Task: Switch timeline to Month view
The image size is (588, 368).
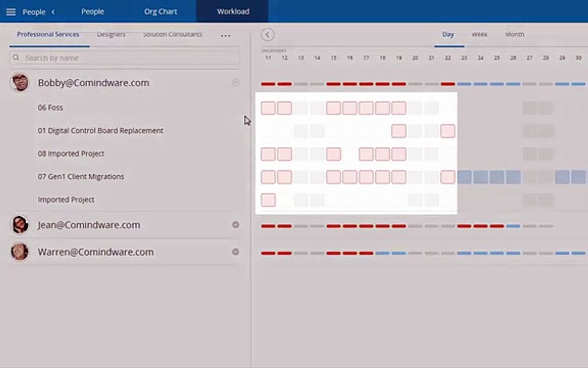Action: click(514, 34)
